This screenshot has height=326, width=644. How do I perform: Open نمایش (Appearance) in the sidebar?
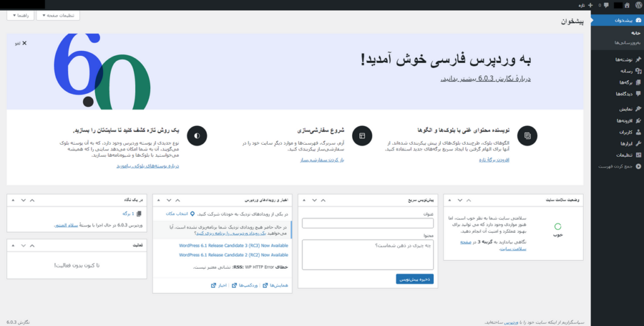[x=618, y=110]
